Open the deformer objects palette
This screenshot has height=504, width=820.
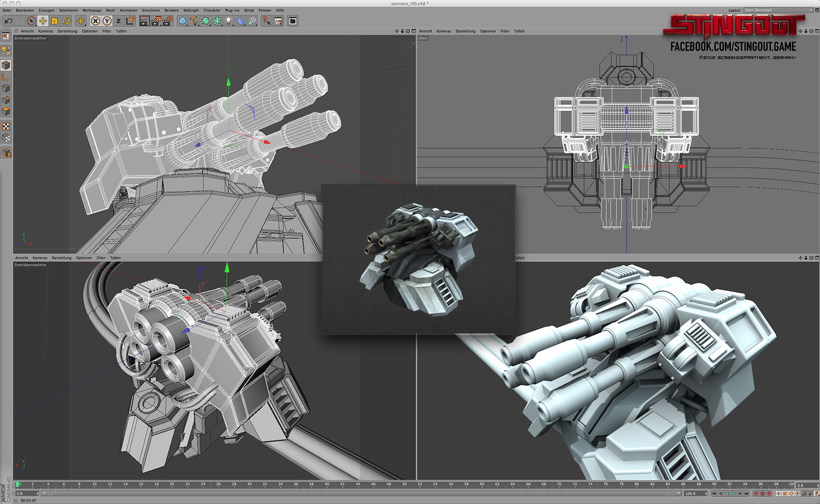click(240, 21)
